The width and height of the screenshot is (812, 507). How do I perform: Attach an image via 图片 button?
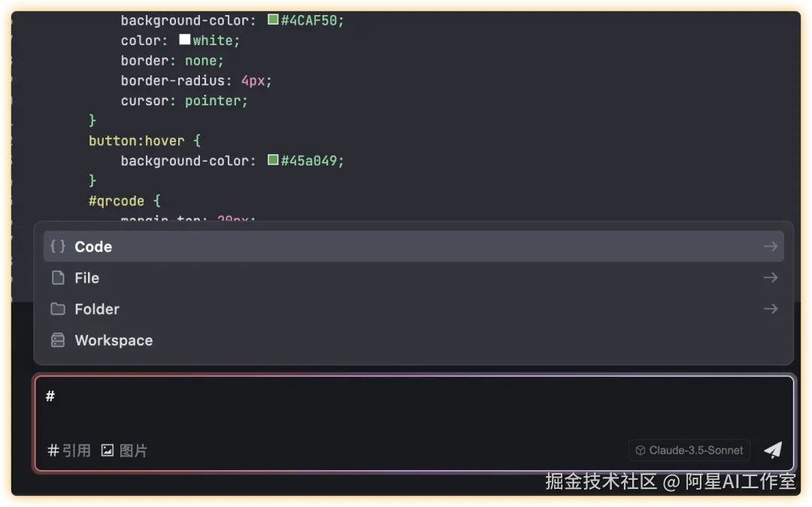pyautogui.click(x=124, y=451)
